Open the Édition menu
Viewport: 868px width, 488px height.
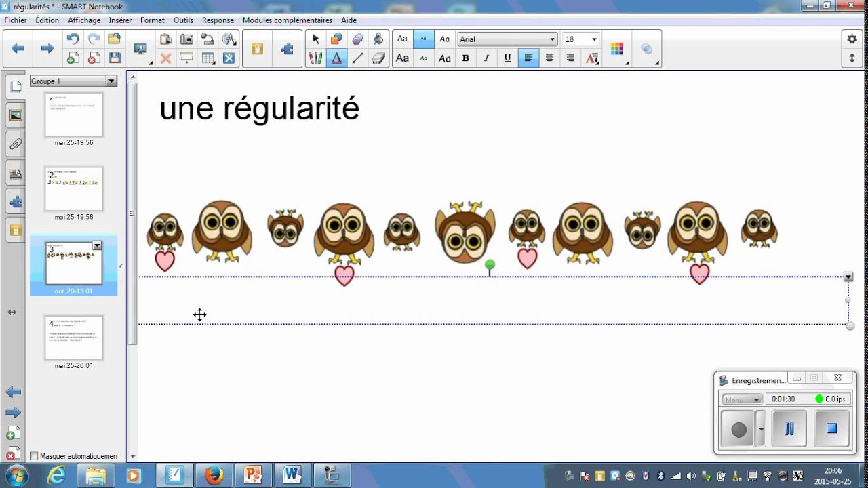(x=47, y=20)
